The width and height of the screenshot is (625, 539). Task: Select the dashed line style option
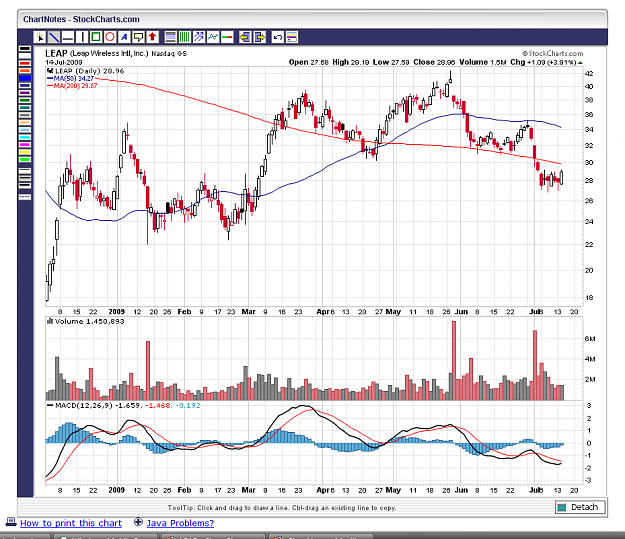[25, 197]
